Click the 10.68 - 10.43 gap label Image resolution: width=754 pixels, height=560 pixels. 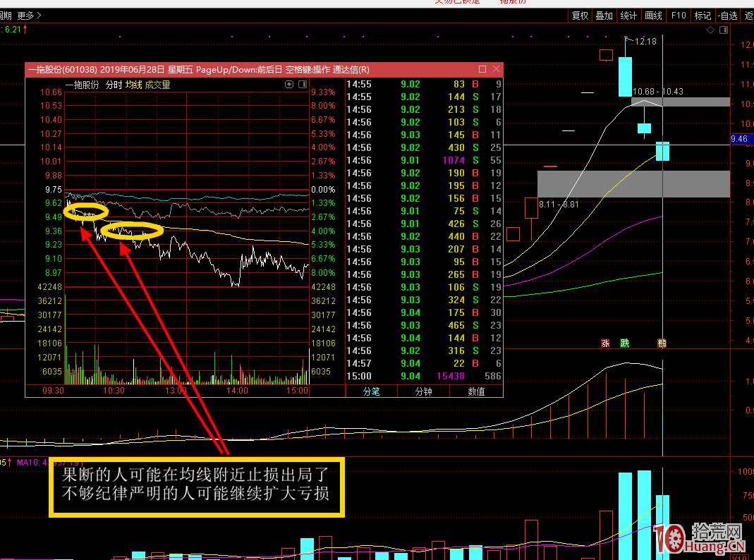658,91
